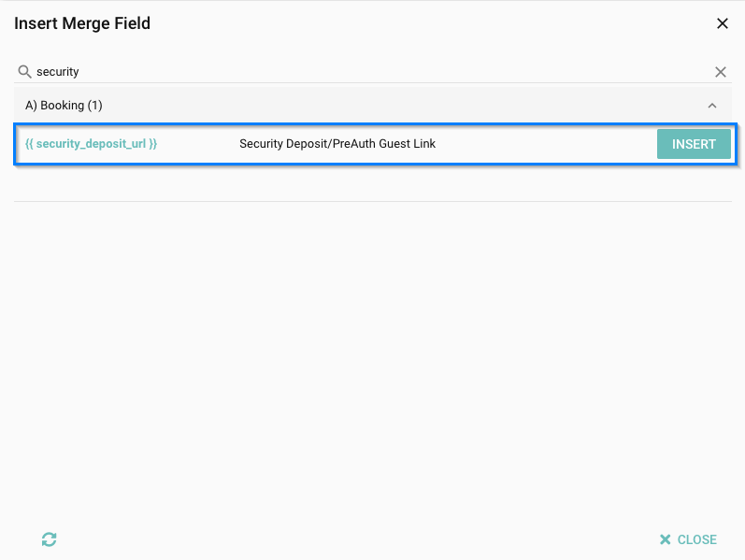Click the word "security" in the search box

[58, 72]
